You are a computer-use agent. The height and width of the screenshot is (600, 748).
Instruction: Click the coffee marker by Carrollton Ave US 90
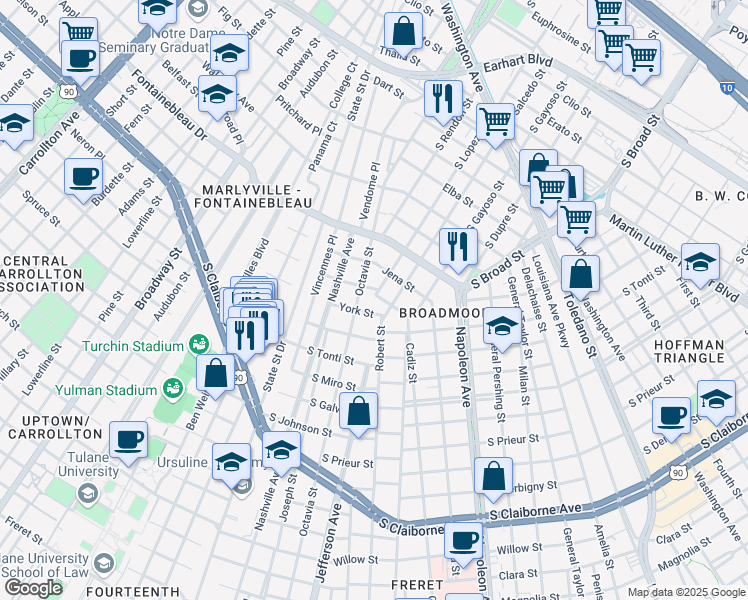[81, 62]
